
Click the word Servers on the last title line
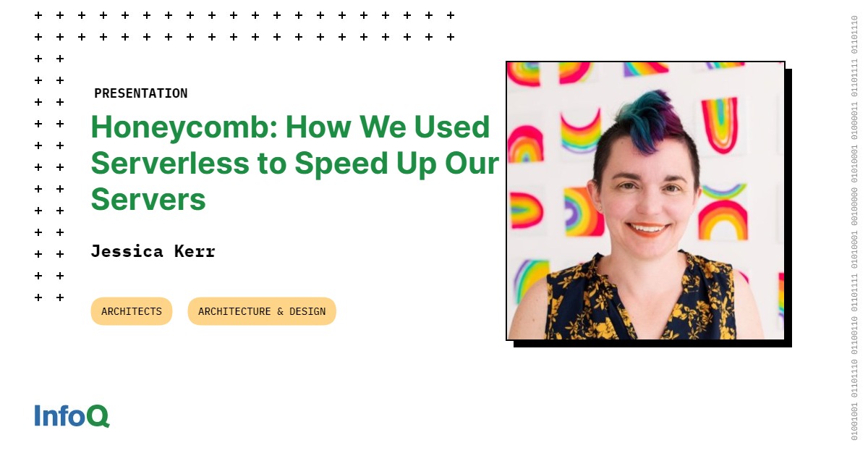[x=148, y=199]
